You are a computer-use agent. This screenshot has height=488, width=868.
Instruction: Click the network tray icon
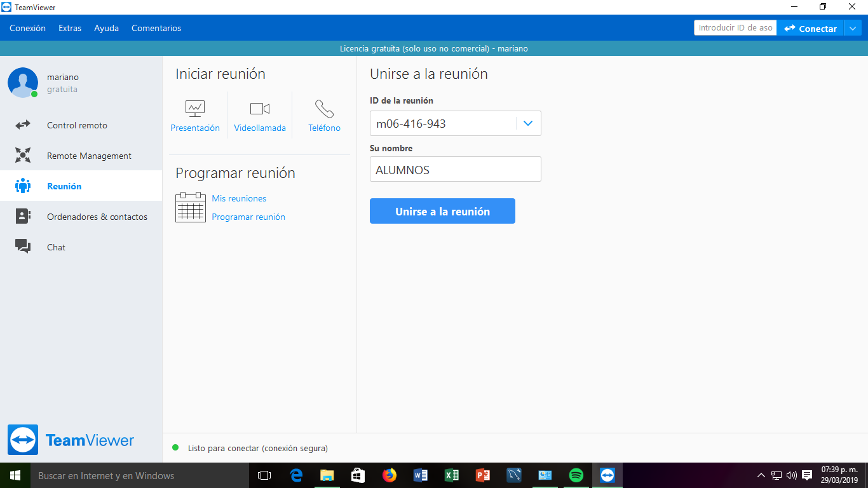click(x=776, y=475)
